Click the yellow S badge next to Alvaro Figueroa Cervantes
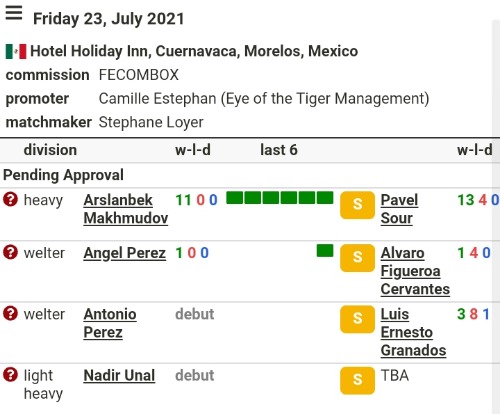Viewport: 500px width, 414px height. pyautogui.click(x=357, y=258)
